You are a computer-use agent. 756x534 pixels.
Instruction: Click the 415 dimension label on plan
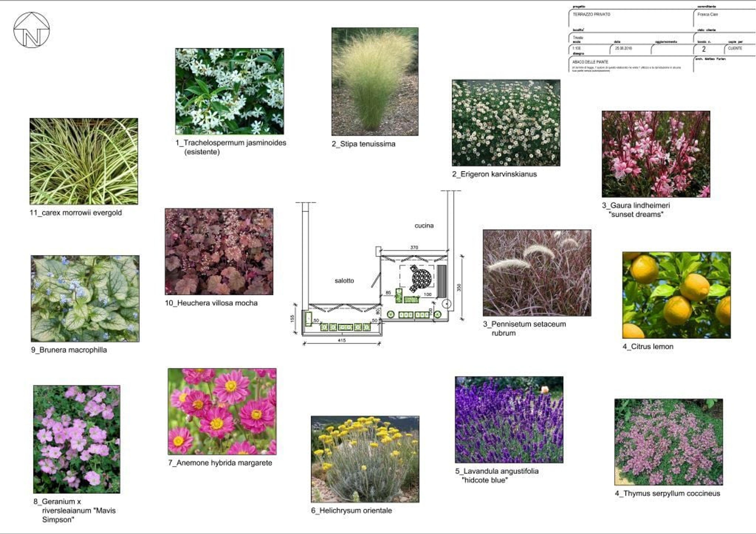coord(342,340)
